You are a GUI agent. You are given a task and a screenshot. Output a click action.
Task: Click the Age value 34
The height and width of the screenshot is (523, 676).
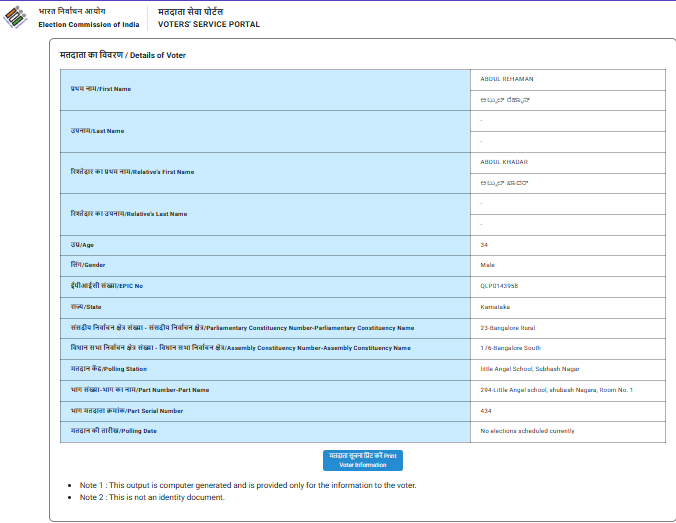pos(484,245)
